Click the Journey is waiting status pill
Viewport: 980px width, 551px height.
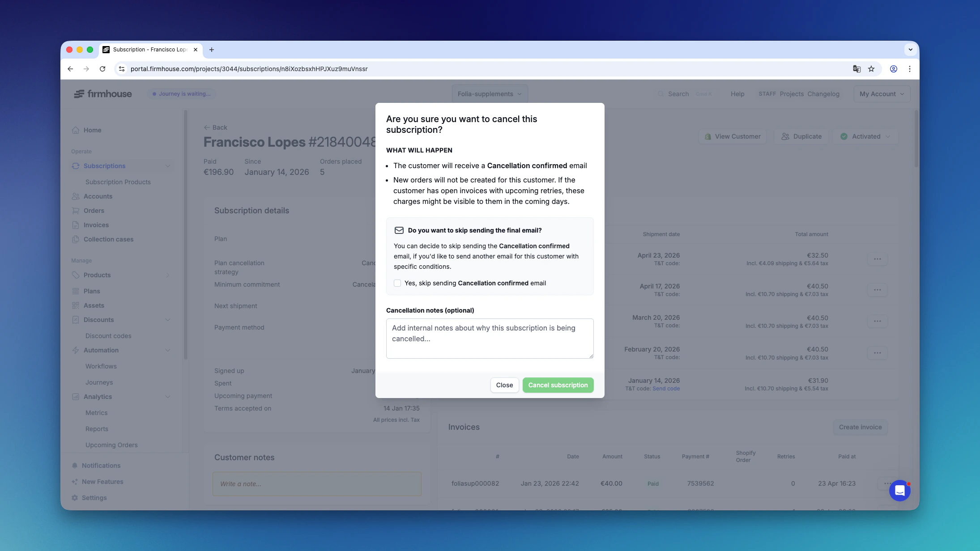click(182, 94)
